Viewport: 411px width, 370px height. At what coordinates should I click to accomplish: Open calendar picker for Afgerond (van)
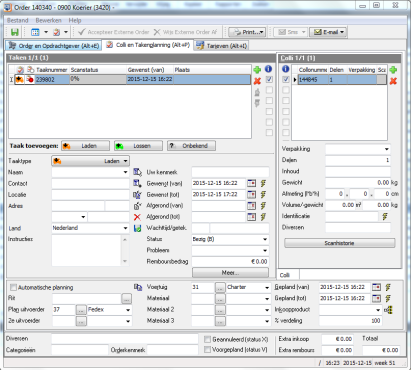(252, 206)
